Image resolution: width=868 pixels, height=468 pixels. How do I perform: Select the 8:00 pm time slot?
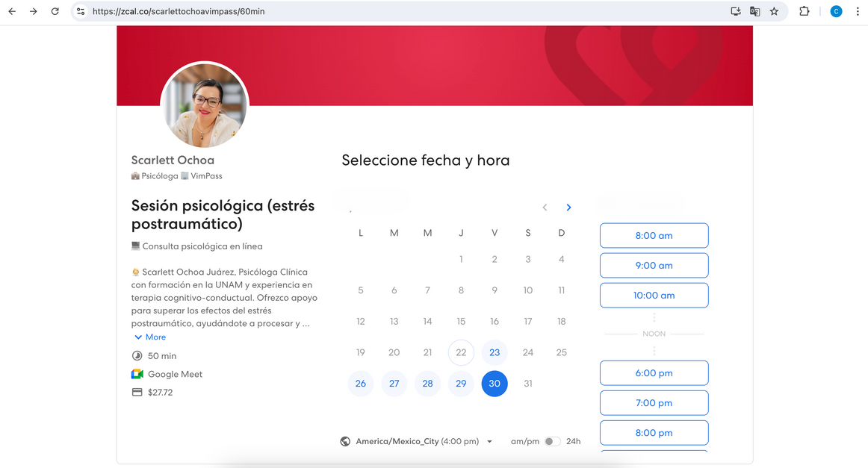coord(654,433)
